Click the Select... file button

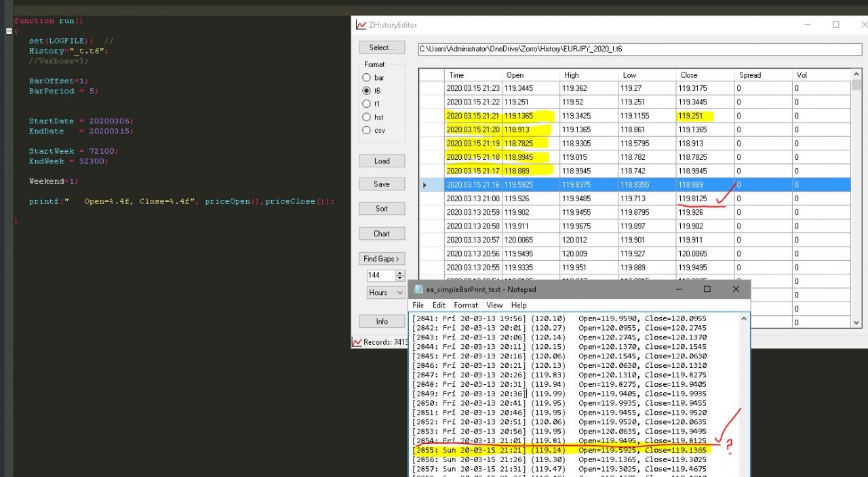pos(382,47)
